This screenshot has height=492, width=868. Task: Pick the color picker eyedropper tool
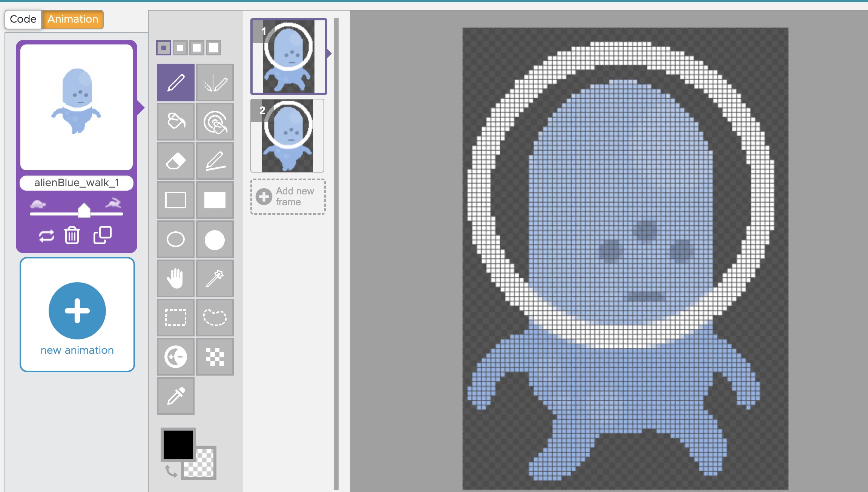(x=176, y=396)
